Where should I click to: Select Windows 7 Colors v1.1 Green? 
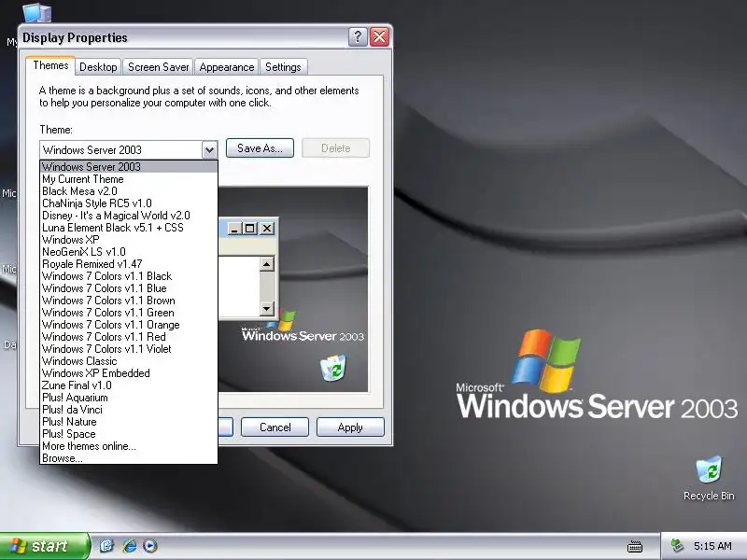coord(129,313)
